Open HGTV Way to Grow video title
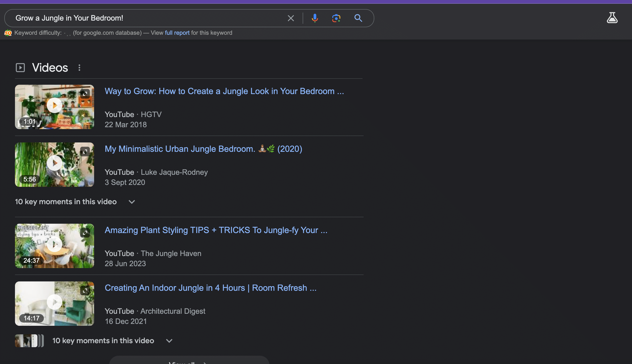Image resolution: width=632 pixels, height=364 pixels. pos(224,91)
